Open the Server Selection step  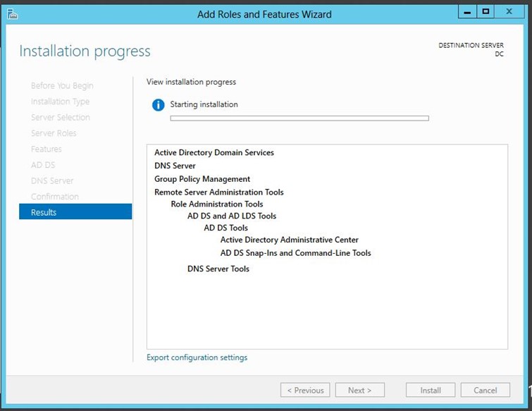pyautogui.click(x=61, y=118)
